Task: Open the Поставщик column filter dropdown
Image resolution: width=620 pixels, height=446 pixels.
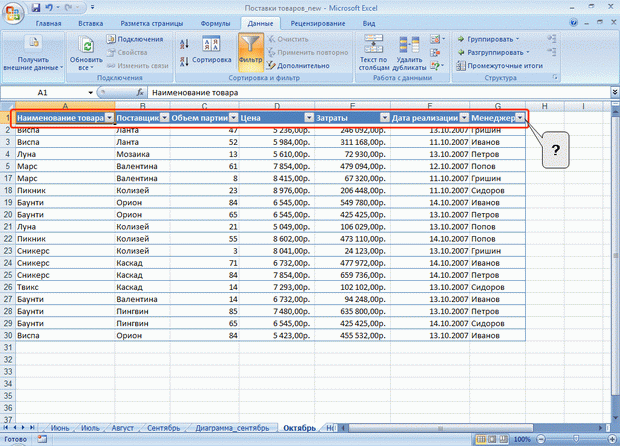Action: (x=163, y=118)
